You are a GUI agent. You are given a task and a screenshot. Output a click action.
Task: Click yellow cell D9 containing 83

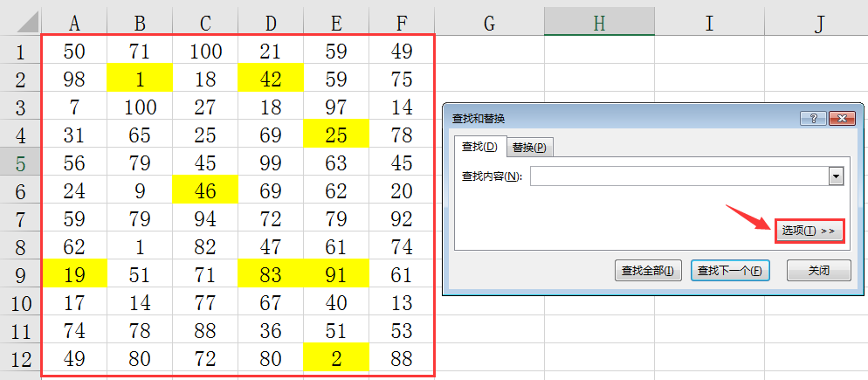pos(271,275)
